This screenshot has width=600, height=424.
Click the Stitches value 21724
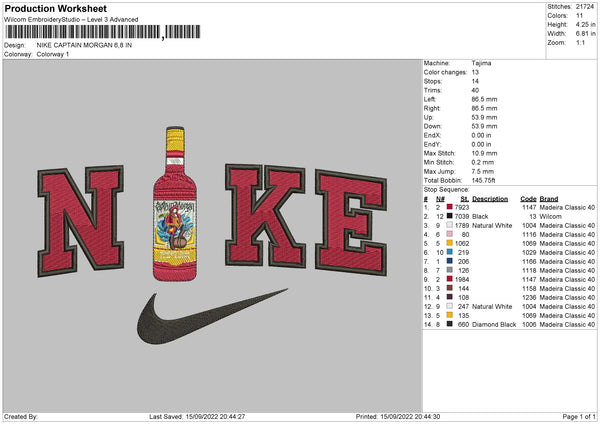pos(585,7)
